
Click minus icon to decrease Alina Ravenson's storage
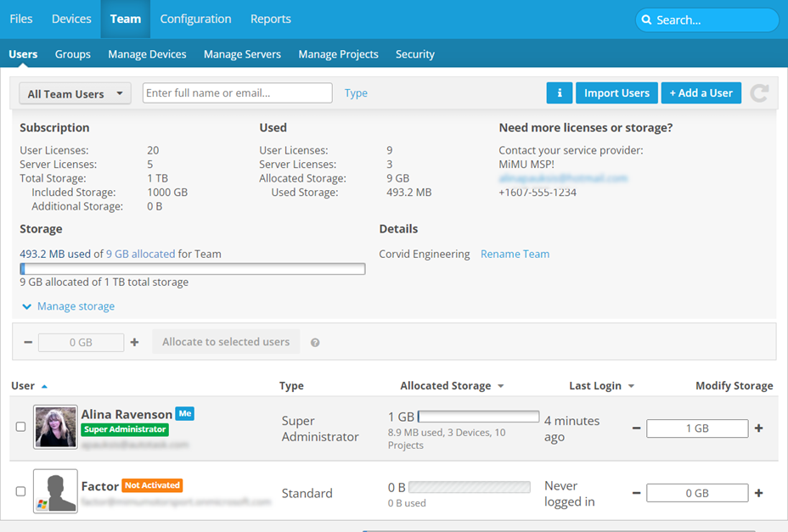(x=636, y=428)
